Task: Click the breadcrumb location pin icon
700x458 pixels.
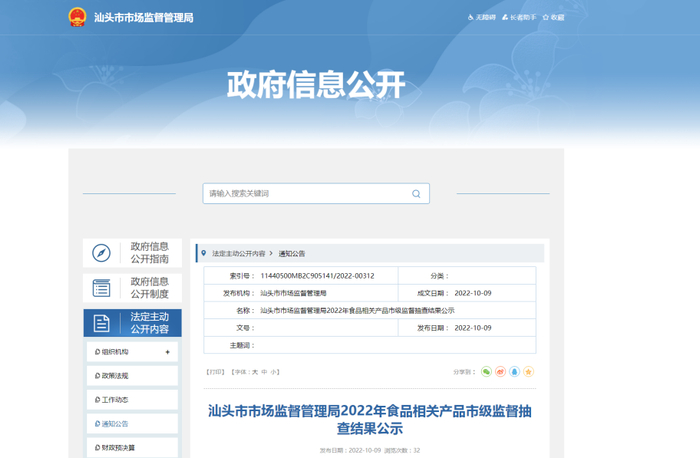Action: (x=204, y=253)
